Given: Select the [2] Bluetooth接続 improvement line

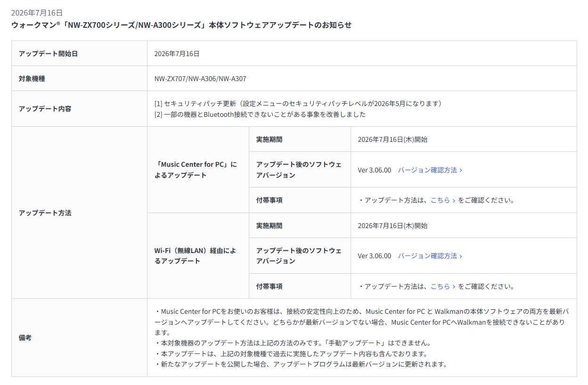Looking at the screenshot, I should pos(260,115).
